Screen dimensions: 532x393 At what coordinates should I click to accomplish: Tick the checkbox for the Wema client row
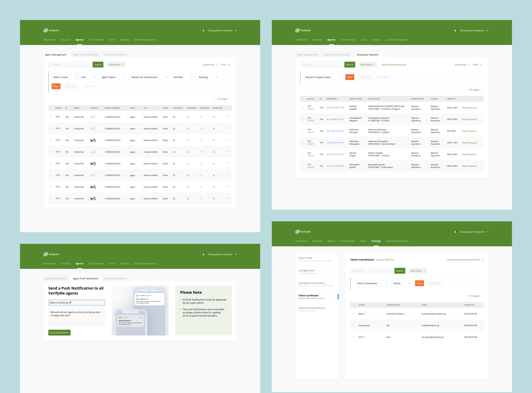point(353,314)
